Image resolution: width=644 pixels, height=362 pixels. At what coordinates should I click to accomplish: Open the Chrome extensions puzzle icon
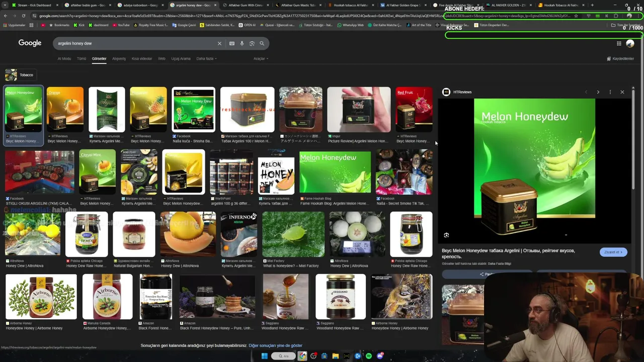(x=616, y=16)
